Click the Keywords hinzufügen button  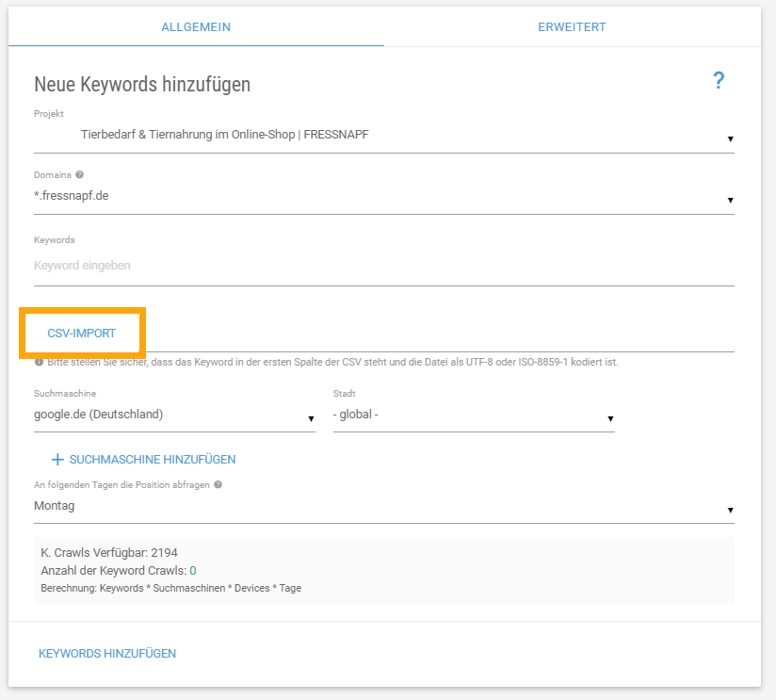click(107, 654)
